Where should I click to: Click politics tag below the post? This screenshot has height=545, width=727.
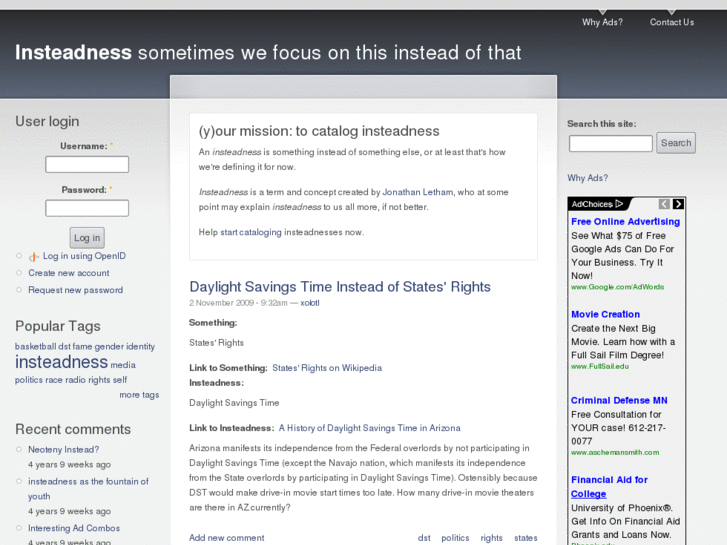click(x=455, y=538)
